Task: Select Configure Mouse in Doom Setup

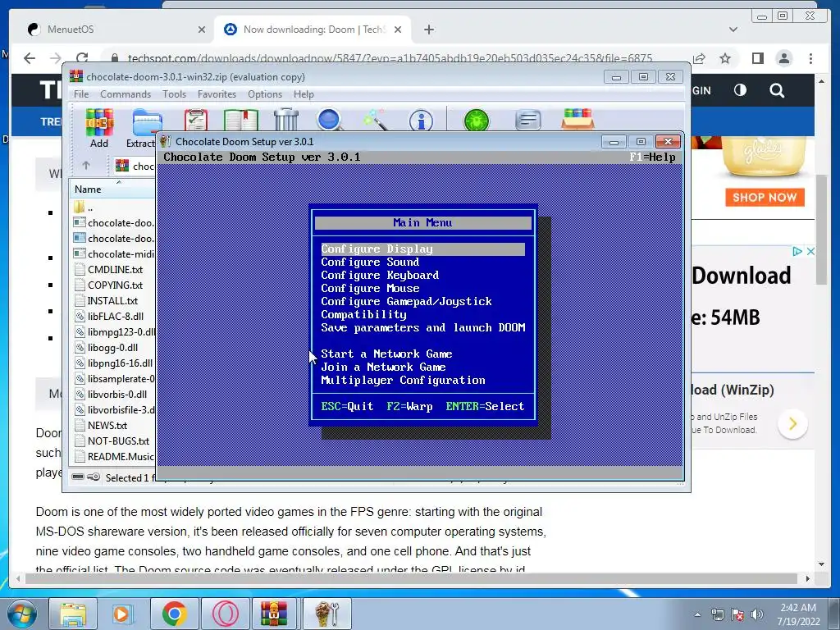Action: pos(370,288)
